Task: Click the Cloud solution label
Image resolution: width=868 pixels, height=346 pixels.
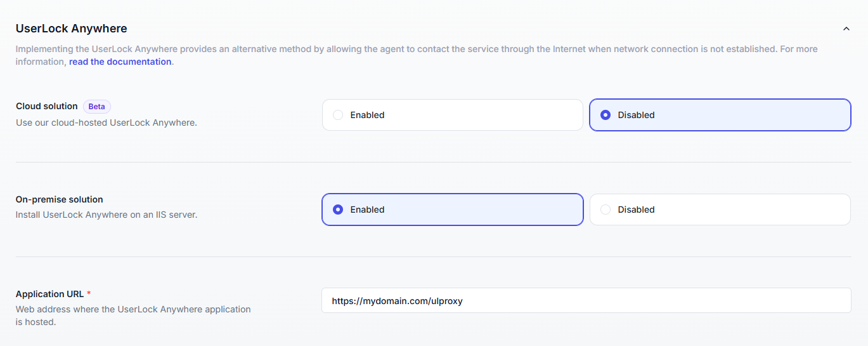Action: click(x=46, y=106)
